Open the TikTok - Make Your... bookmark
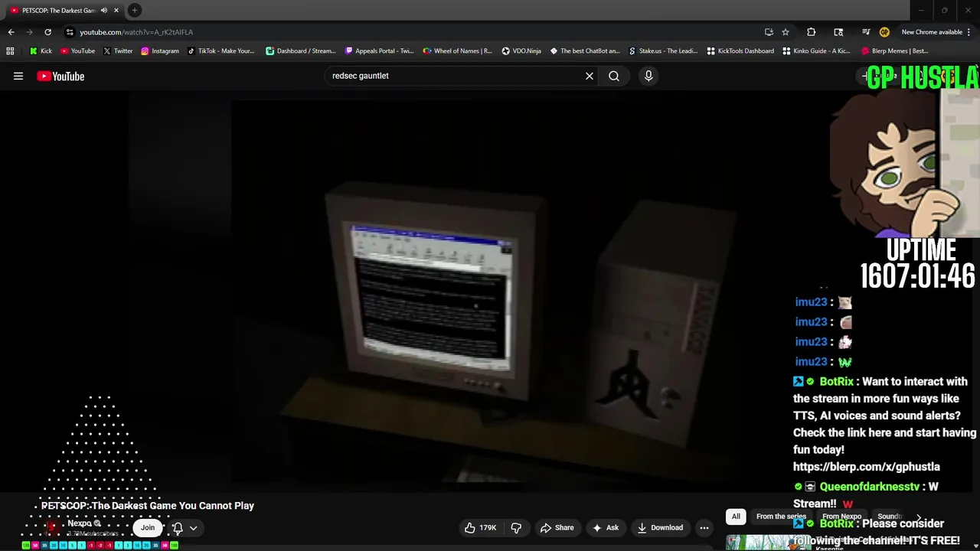Image resolution: width=980 pixels, height=551 pixels. (220, 51)
